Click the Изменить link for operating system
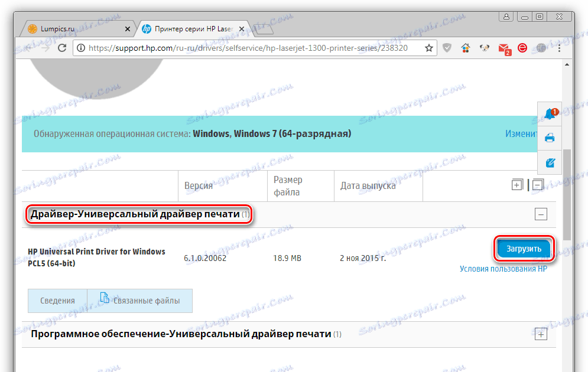The image size is (588, 372). (x=521, y=133)
